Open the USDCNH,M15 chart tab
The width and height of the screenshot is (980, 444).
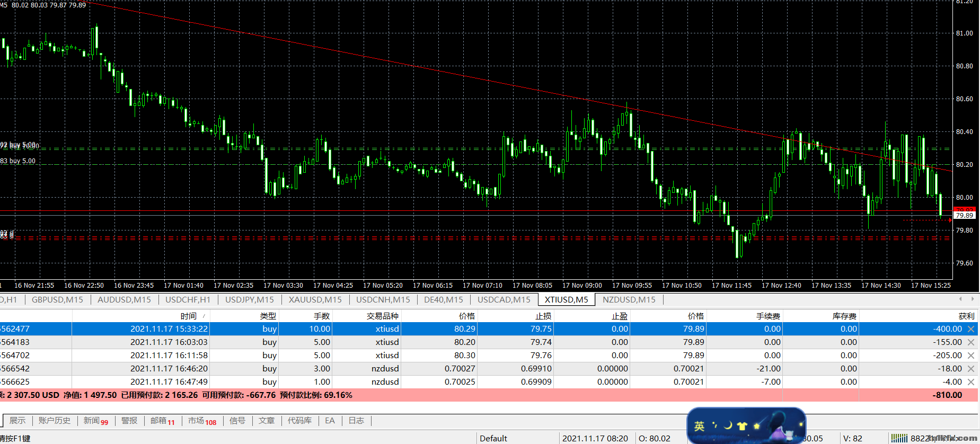coord(383,300)
